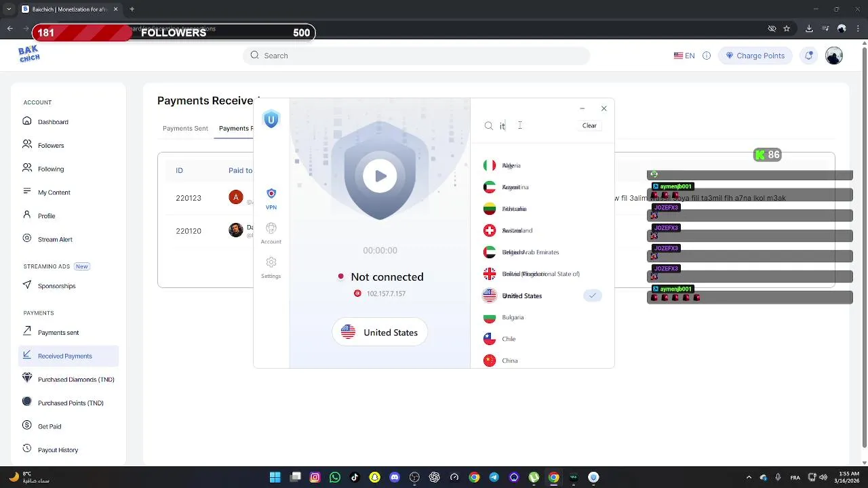
Task: Open Chrome three-dot menu
Action: coord(858,28)
